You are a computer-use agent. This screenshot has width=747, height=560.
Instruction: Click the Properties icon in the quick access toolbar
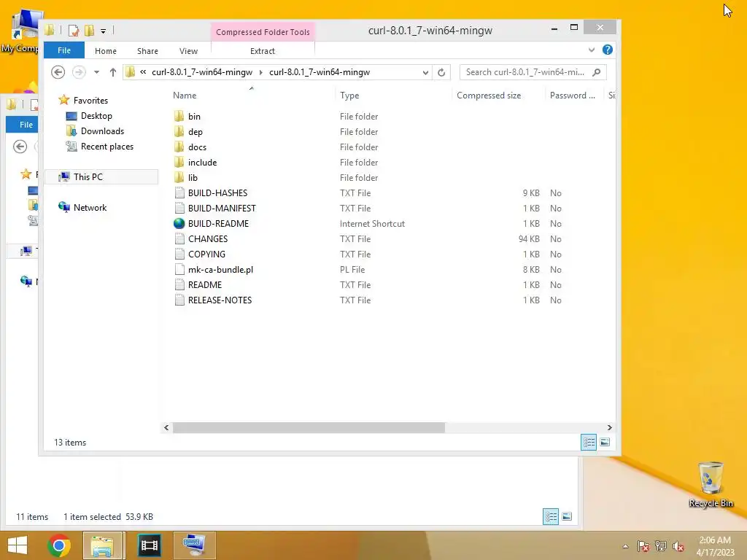click(x=74, y=31)
